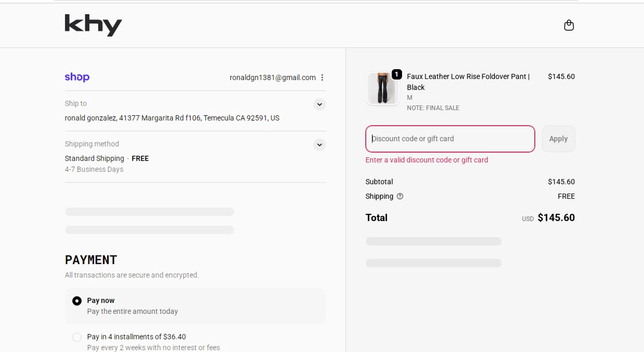
Task: Focus the Discount code or gift card field
Action: pos(450,139)
